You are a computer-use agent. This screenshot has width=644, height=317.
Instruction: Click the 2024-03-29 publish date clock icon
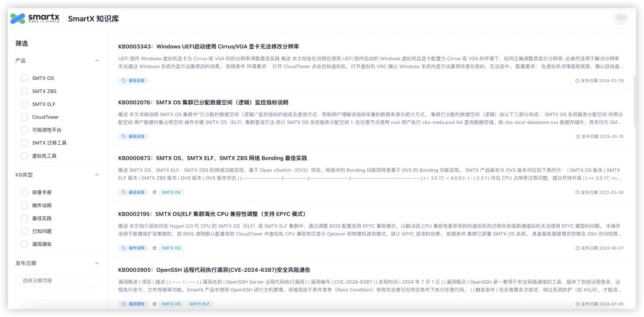point(577,80)
